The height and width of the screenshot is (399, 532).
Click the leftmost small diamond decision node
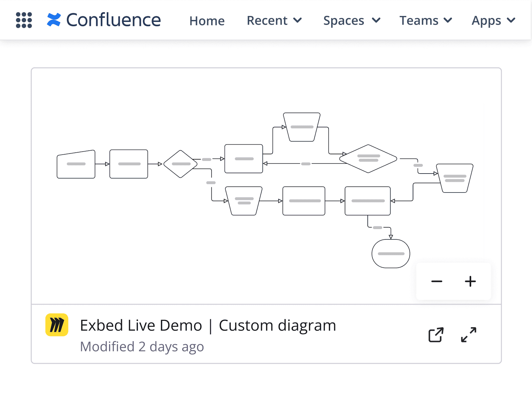(x=181, y=164)
